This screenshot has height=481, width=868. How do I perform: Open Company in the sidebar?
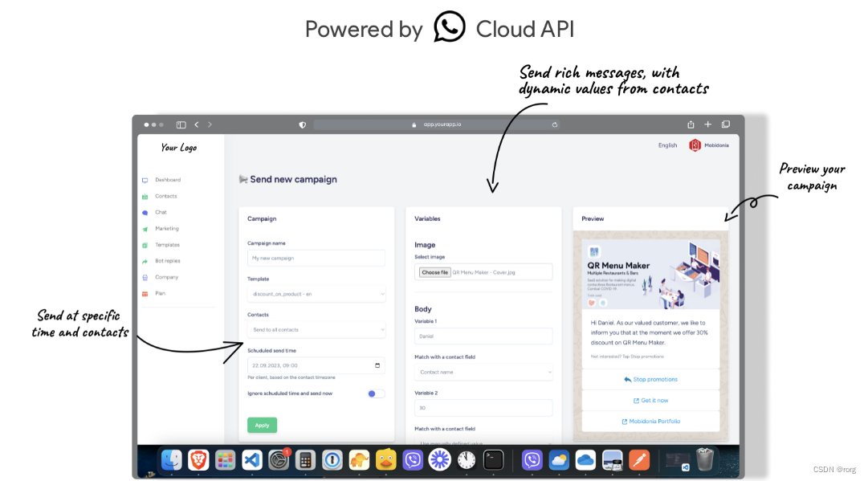(167, 277)
